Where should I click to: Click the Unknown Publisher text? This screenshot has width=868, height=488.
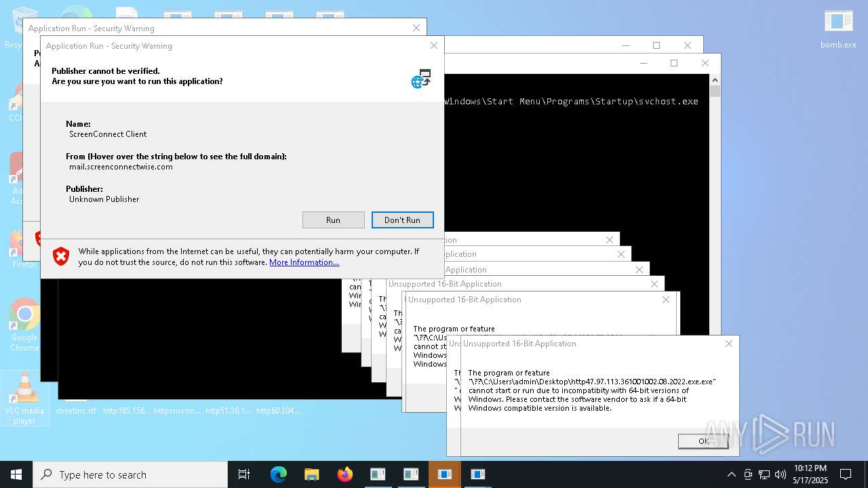[x=104, y=199]
